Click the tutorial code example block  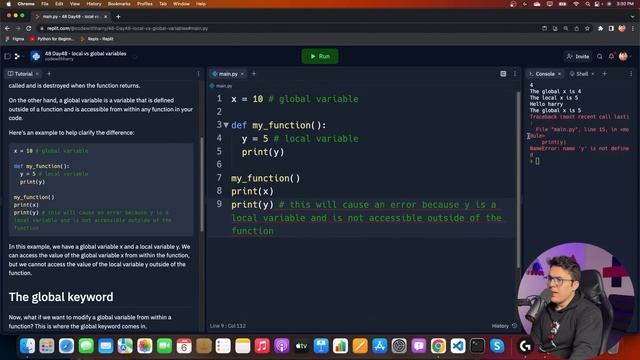click(x=101, y=189)
